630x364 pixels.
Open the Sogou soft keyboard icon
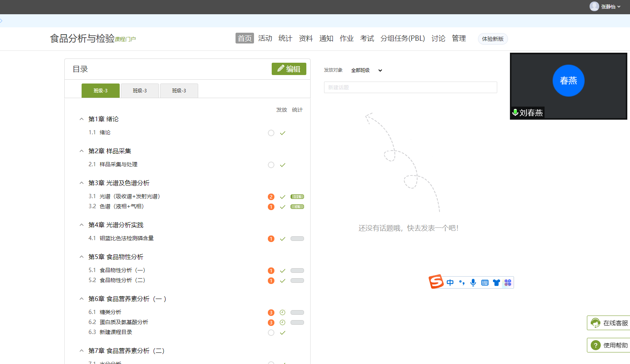tap(485, 283)
